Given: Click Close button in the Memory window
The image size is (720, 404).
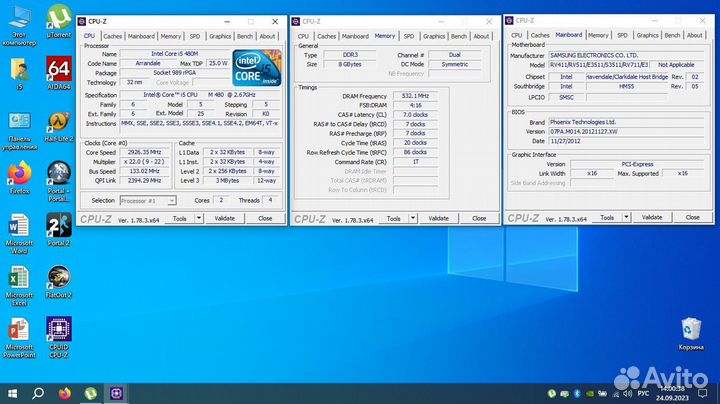Looking at the screenshot, I should coord(479,219).
